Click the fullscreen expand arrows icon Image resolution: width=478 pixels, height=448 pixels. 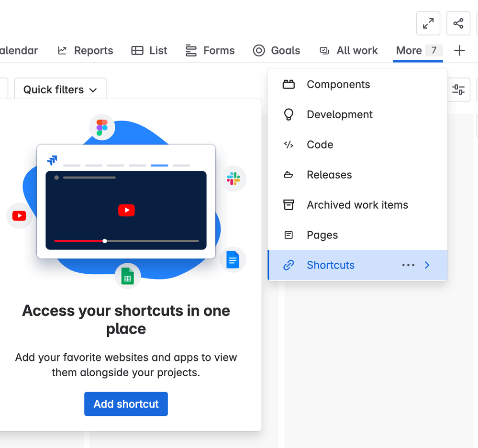pos(428,23)
